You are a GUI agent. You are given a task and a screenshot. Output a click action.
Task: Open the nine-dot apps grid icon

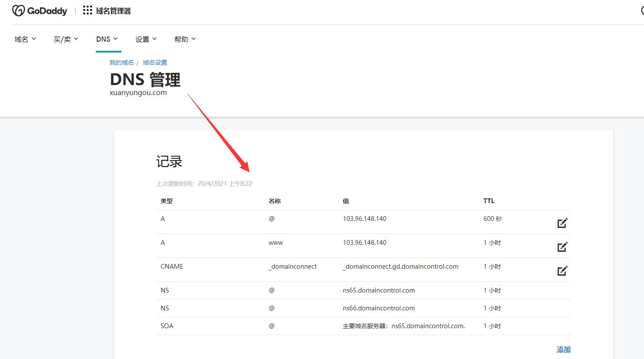tap(88, 10)
